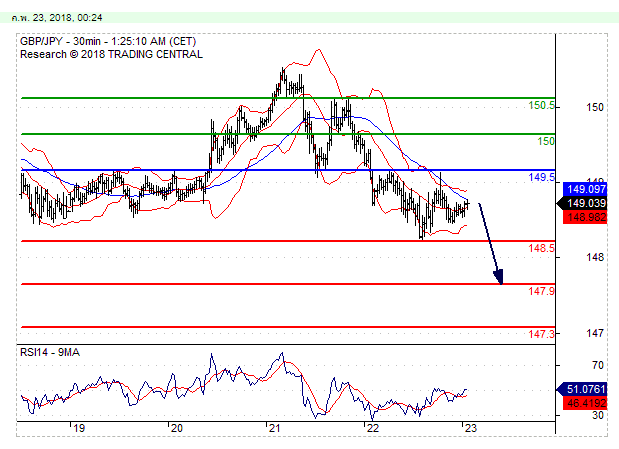Select the blue 149.5 pivot label
Screen dimensions: 619x449
tap(541, 177)
